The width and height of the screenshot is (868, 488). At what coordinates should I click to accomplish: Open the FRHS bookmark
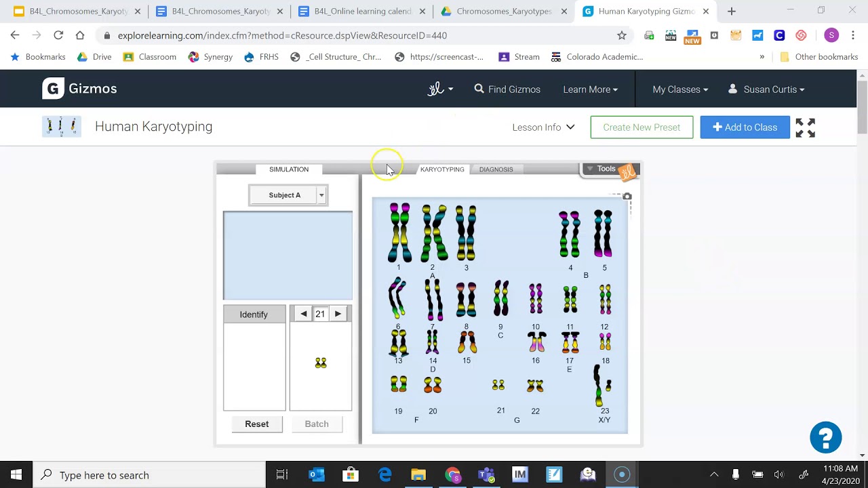[x=261, y=57]
